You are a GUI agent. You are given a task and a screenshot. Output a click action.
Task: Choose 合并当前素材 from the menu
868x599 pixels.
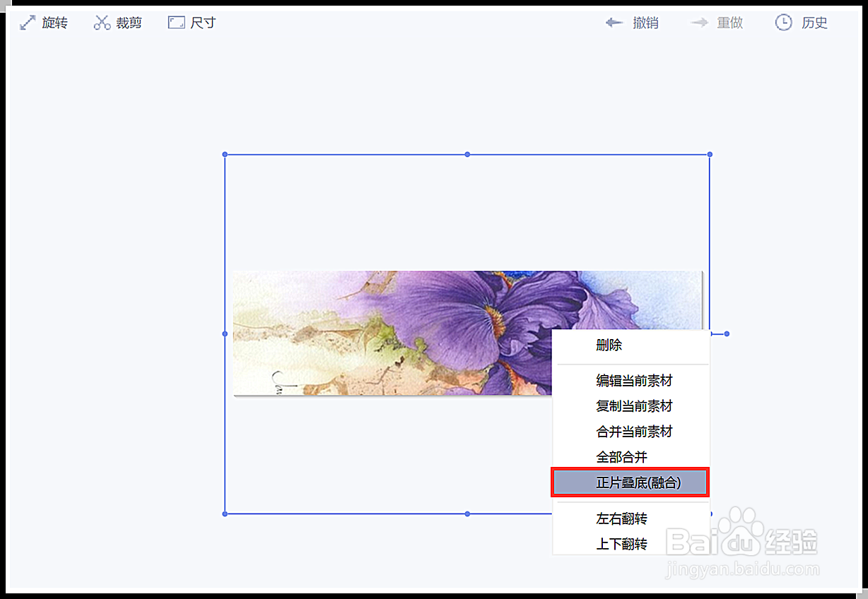(633, 432)
